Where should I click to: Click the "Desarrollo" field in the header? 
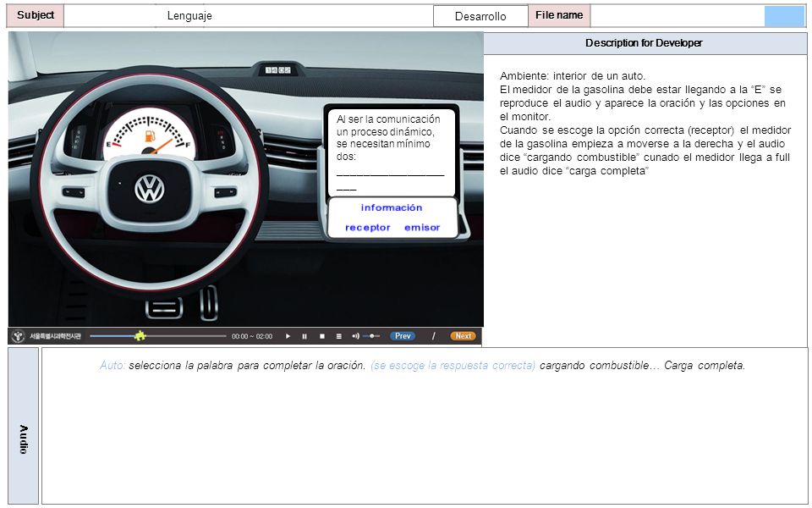tap(480, 16)
